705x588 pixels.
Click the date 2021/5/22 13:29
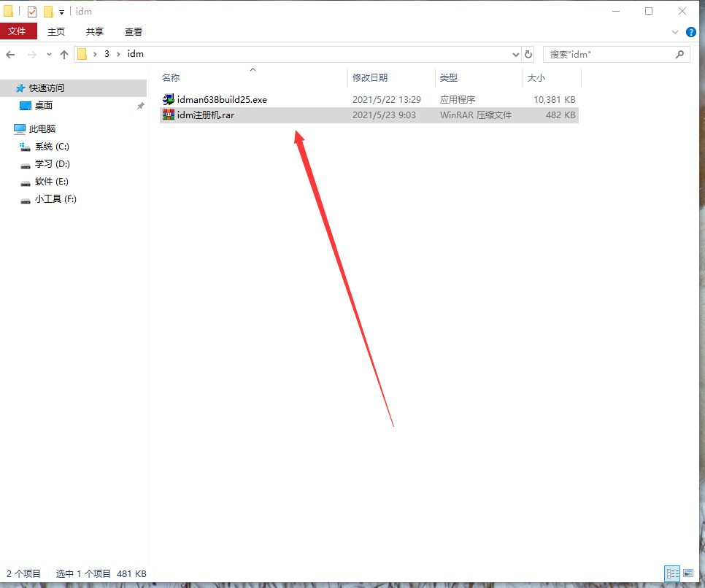point(387,100)
